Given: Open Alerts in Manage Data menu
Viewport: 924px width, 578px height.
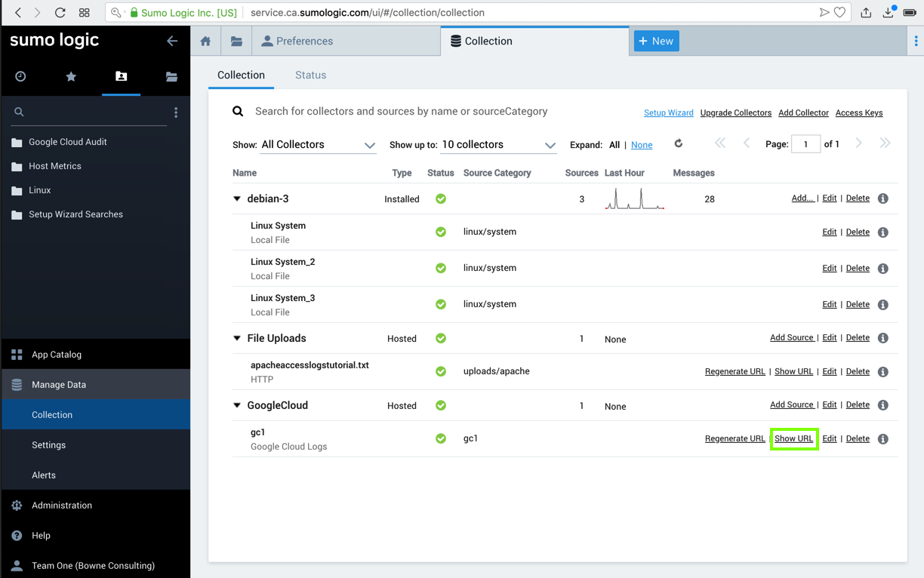Looking at the screenshot, I should pos(44,475).
